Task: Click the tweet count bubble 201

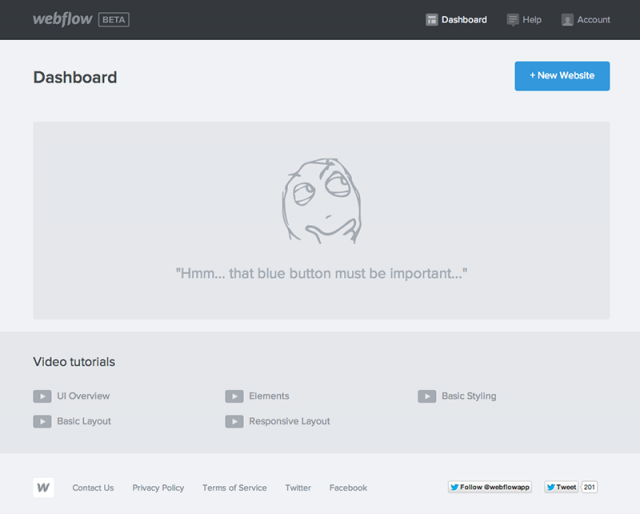Action: point(590,487)
